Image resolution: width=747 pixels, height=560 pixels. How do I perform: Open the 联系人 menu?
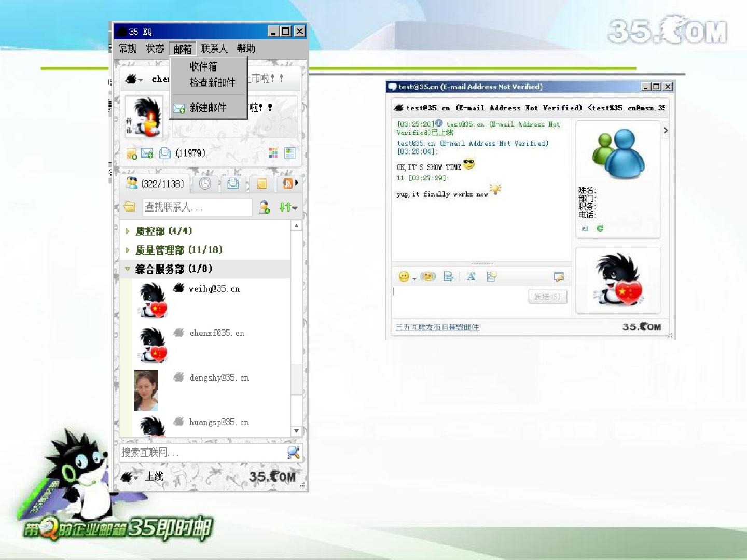pos(214,49)
